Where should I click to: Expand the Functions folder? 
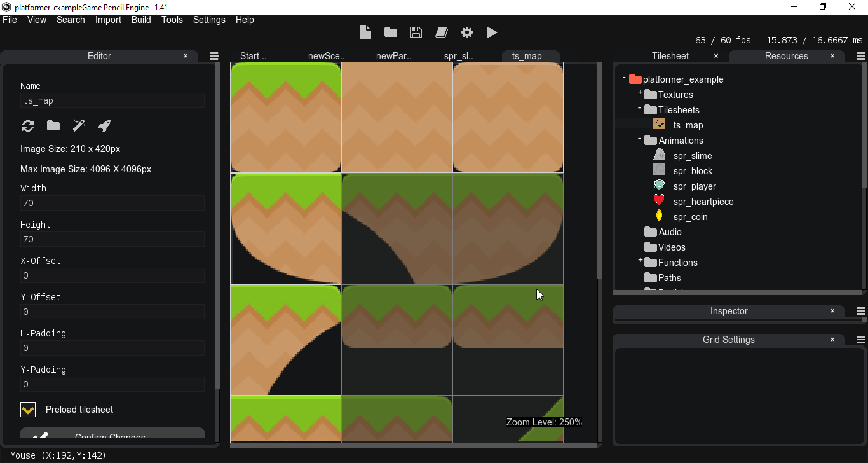(640, 261)
